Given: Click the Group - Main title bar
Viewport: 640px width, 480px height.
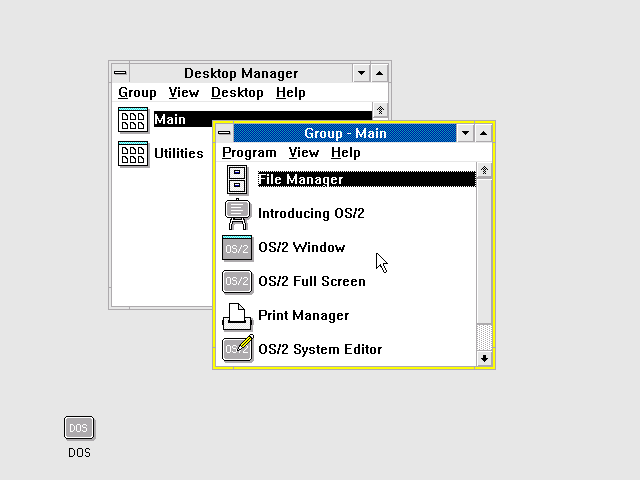Looking at the screenshot, I should (x=345, y=133).
